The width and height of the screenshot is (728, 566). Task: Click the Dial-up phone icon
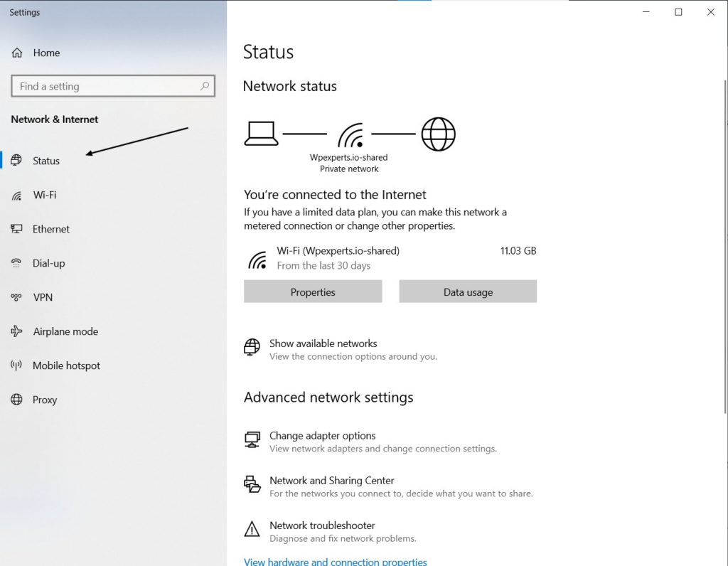pyautogui.click(x=16, y=263)
